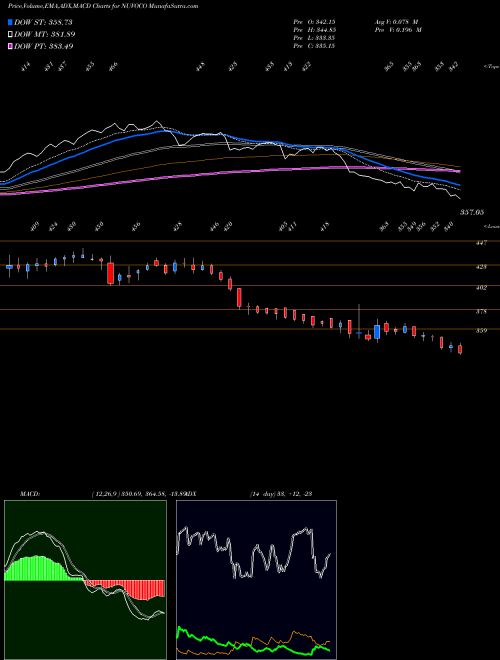
Task: Click the last red candlestick on the right
Action: click(460, 349)
